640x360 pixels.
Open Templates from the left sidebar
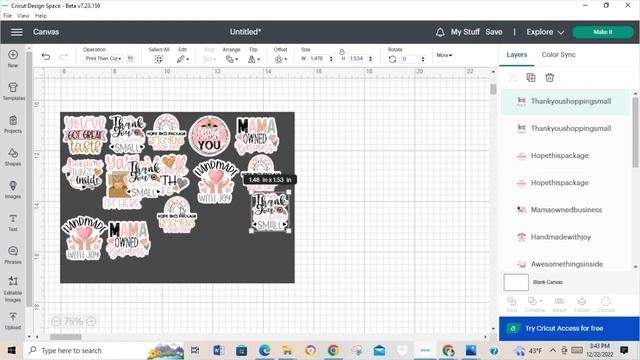pyautogui.click(x=13, y=91)
